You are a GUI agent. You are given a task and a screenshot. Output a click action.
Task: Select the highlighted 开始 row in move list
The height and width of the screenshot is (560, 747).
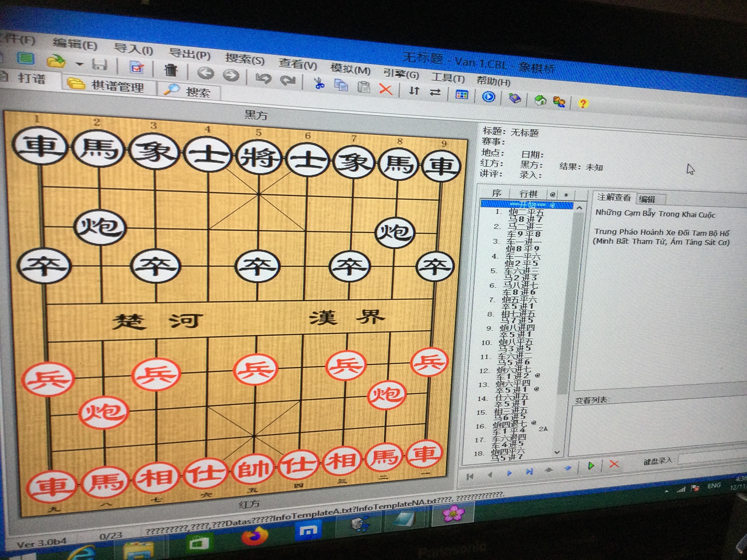pyautogui.click(x=527, y=205)
